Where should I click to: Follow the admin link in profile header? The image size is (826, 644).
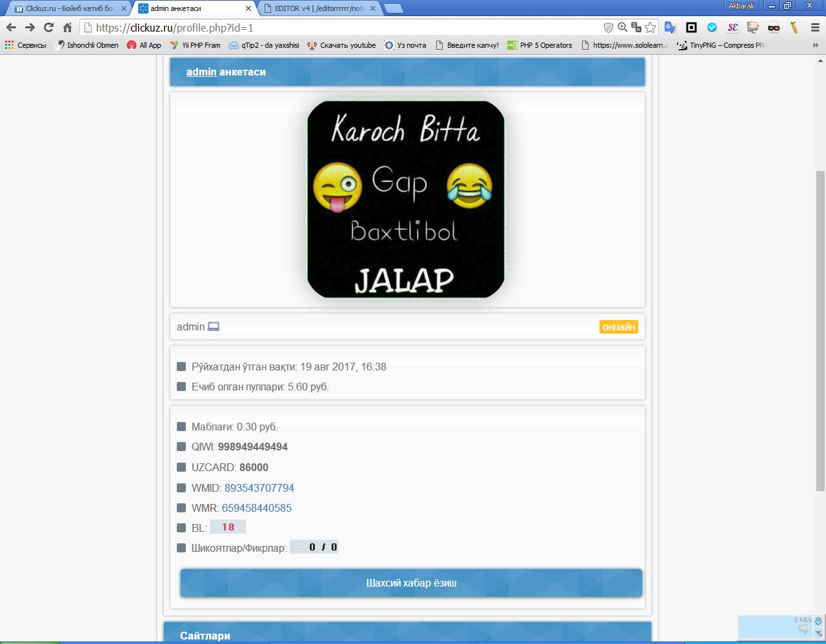201,72
